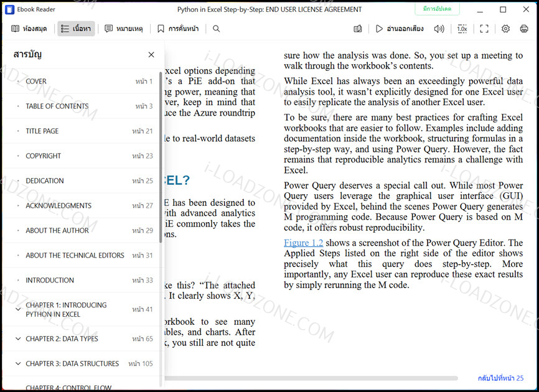Screen dimensions: 539x392
Task: Open the library (ห้องสมุด) view
Action: pyautogui.click(x=29, y=29)
